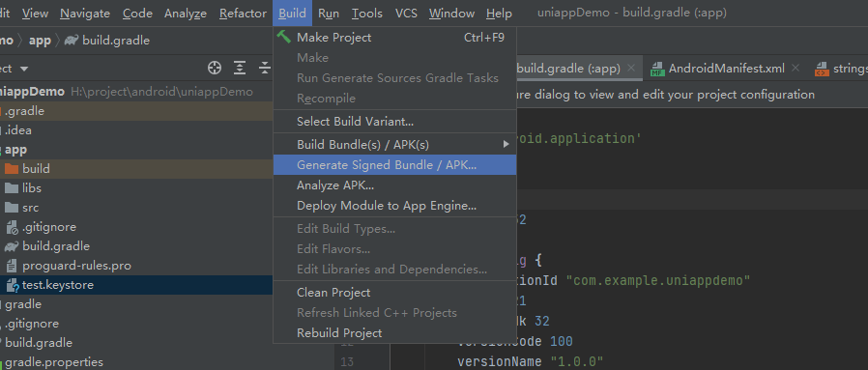
Task: Click the app .gitignore file icon
Action: 12,227
